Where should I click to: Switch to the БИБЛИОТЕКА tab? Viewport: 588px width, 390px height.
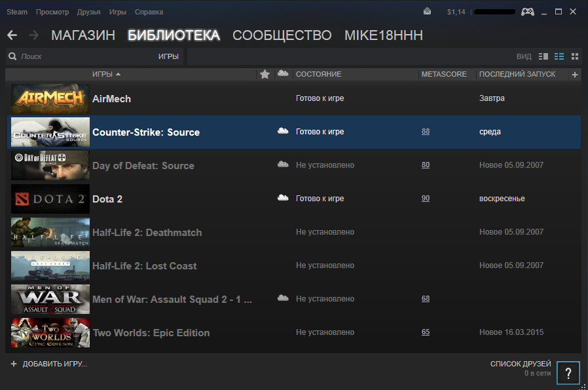click(x=174, y=35)
